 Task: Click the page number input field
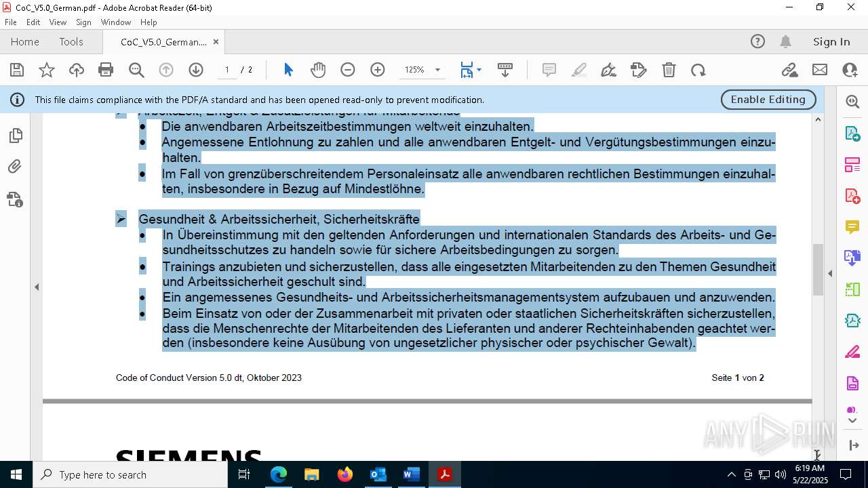[226, 70]
